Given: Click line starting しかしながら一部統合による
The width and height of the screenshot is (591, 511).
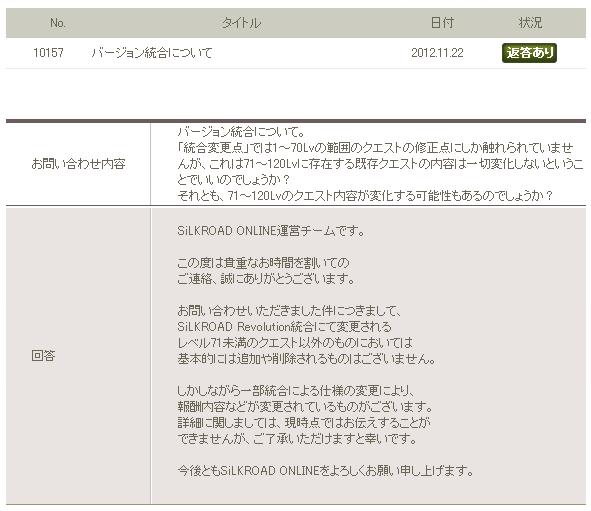Looking at the screenshot, I should [x=297, y=391].
